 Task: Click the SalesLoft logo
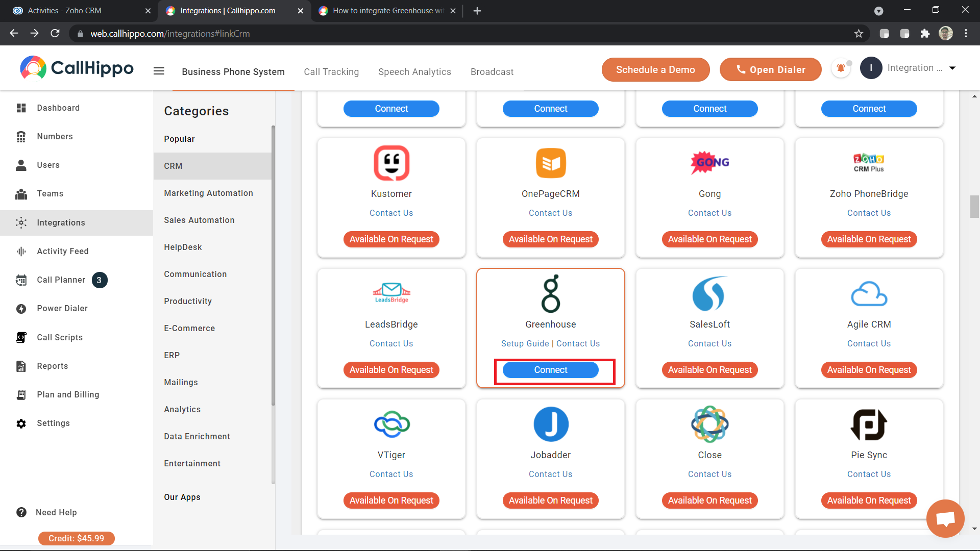coord(709,294)
